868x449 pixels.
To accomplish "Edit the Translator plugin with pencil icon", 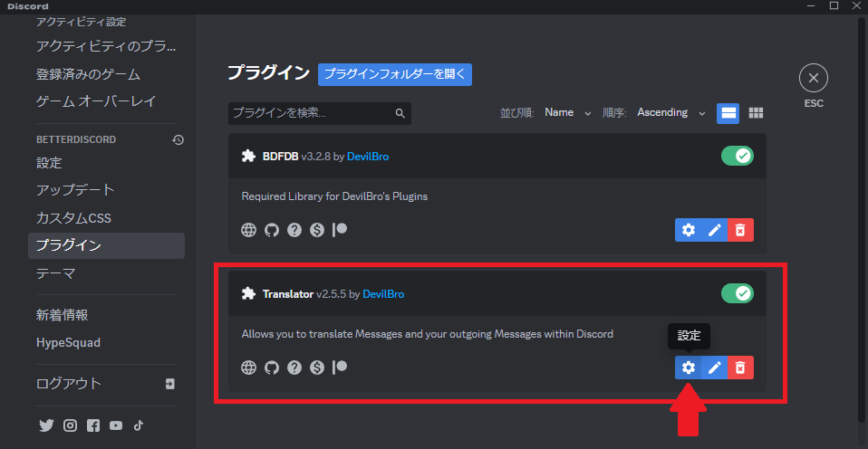I will pyautogui.click(x=715, y=368).
